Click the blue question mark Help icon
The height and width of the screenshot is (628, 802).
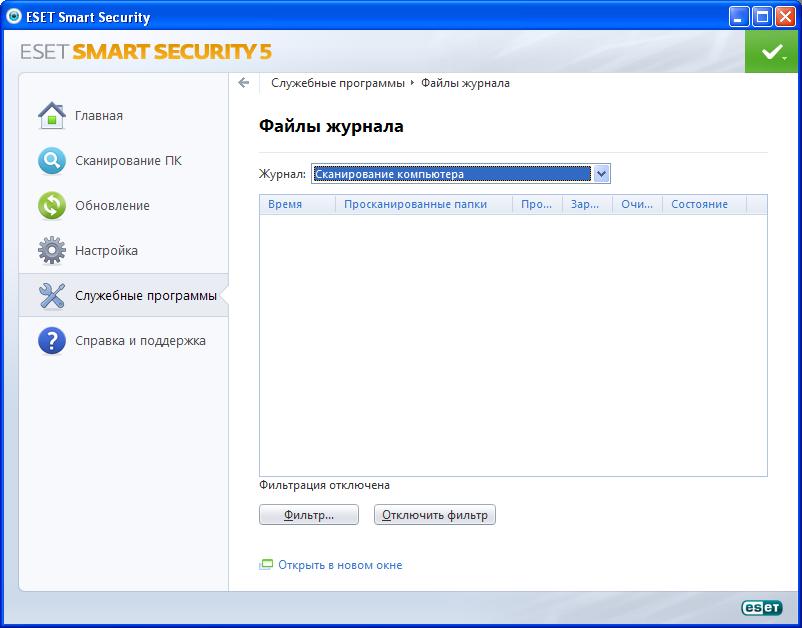tap(52, 341)
